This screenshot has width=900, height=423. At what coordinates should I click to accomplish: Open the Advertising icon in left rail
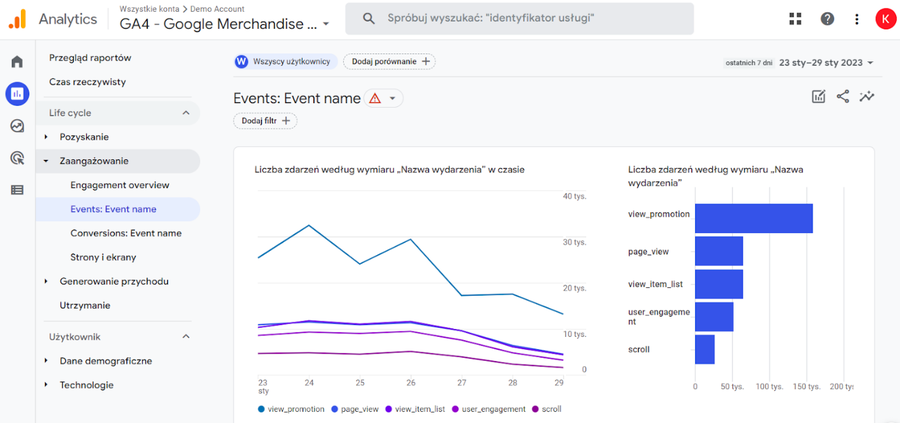[x=17, y=158]
